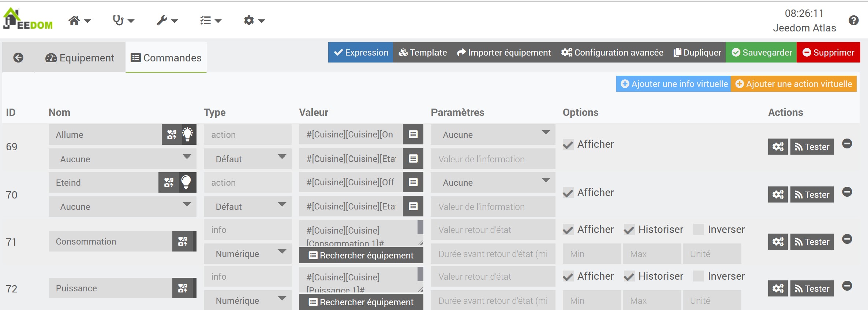Open the Numérique subtype dropdown for Consommation
This screenshot has height=310, width=868.
pos(247,254)
